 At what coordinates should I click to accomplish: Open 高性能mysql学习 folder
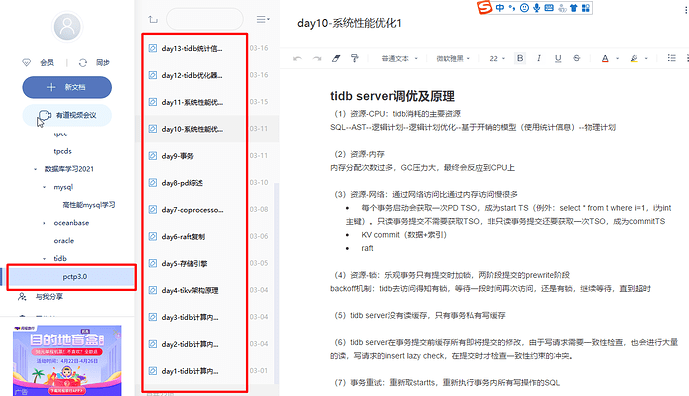(89, 205)
